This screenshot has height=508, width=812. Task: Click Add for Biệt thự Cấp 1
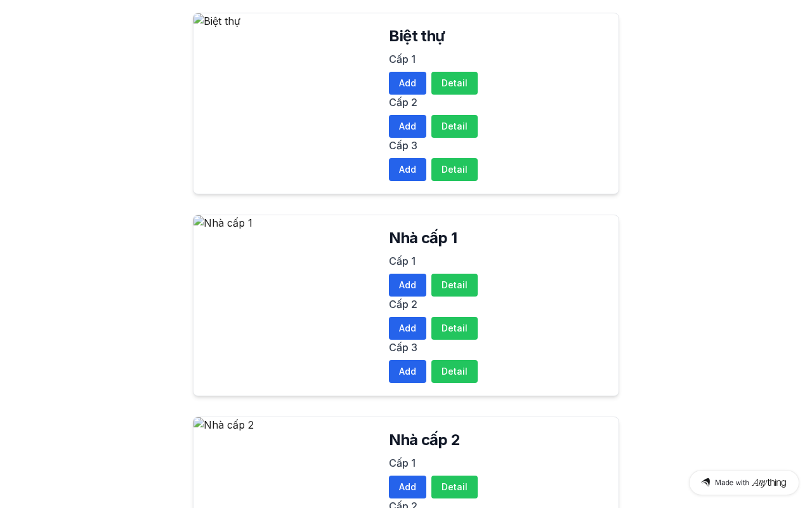coord(407,83)
